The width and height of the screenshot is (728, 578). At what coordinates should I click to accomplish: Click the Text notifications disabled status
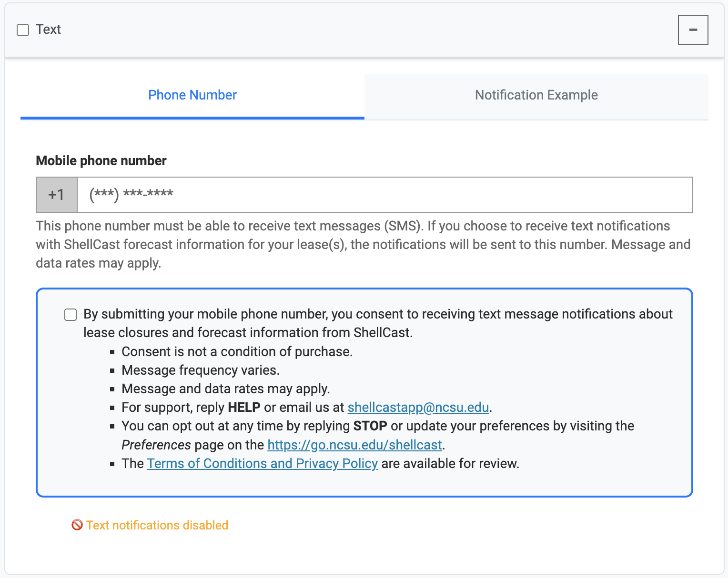pos(157,525)
